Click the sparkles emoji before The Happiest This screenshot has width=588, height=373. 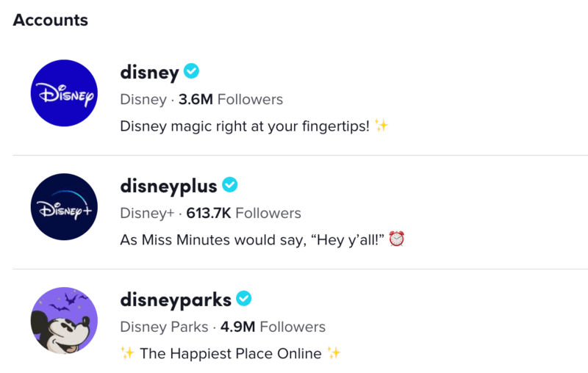click(127, 352)
